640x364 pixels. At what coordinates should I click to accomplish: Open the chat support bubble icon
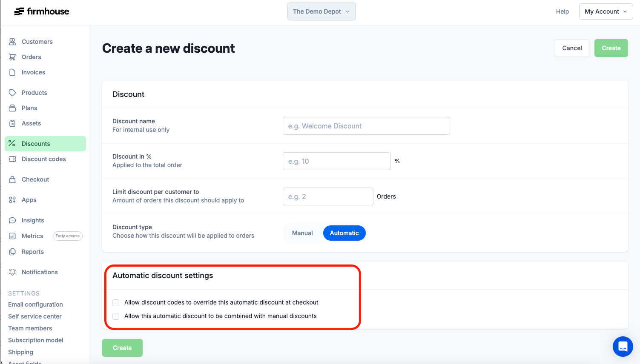click(x=623, y=346)
